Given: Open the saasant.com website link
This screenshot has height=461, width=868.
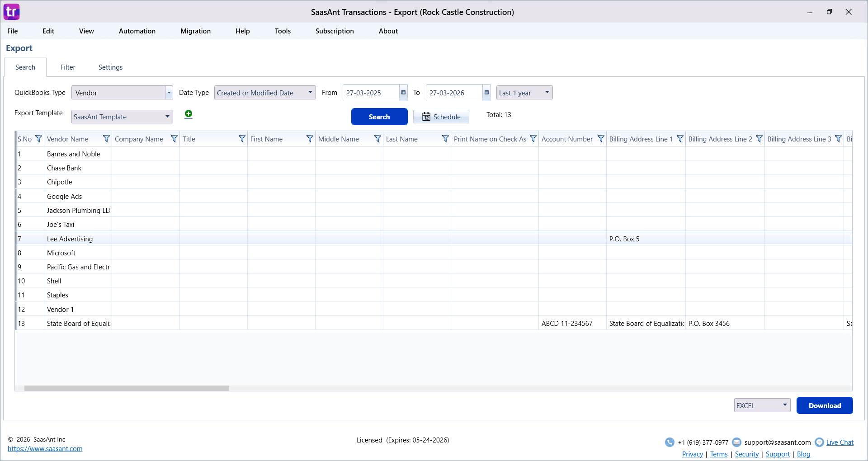Looking at the screenshot, I should [45, 449].
